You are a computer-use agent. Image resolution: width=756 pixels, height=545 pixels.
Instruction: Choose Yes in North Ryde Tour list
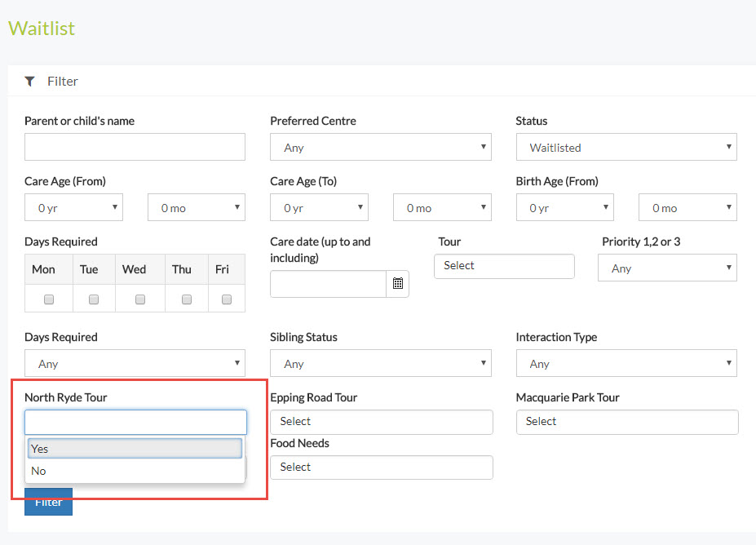coord(135,449)
